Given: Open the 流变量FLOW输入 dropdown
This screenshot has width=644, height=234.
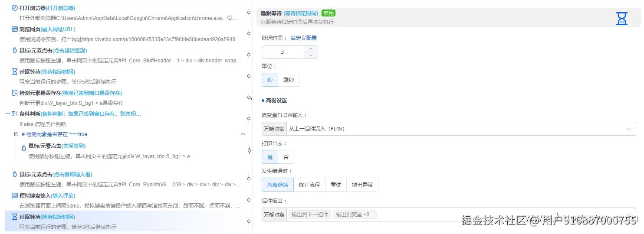Looking at the screenshot, I should 461,129.
